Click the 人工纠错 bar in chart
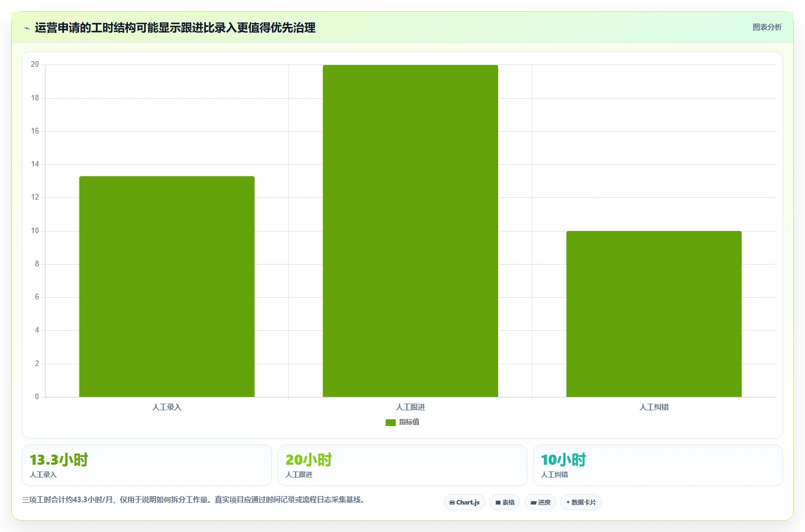 click(654, 314)
